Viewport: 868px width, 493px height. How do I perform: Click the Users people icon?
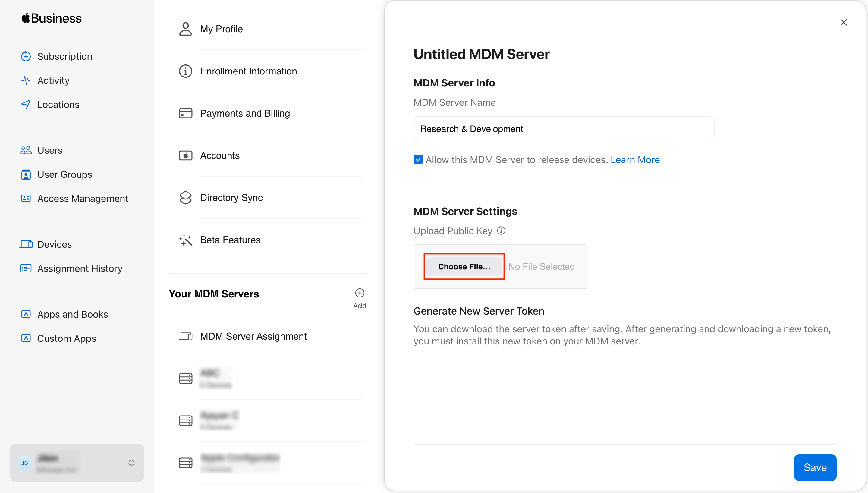(26, 150)
